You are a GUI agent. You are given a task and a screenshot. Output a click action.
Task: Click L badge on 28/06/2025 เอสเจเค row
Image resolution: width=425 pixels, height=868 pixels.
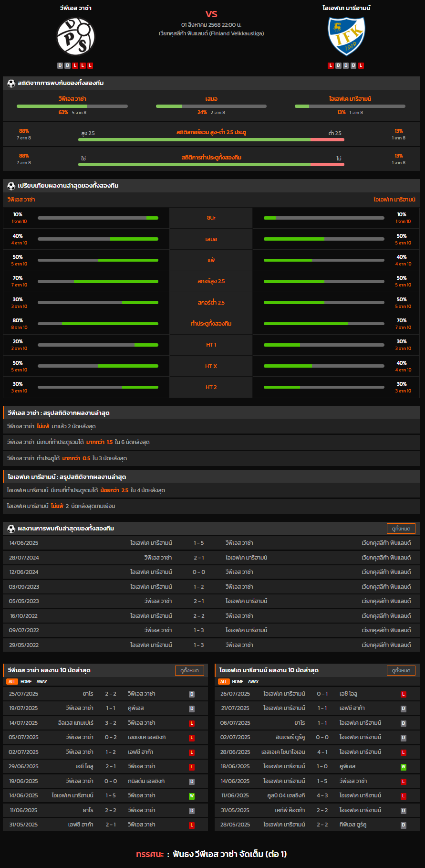404,752
